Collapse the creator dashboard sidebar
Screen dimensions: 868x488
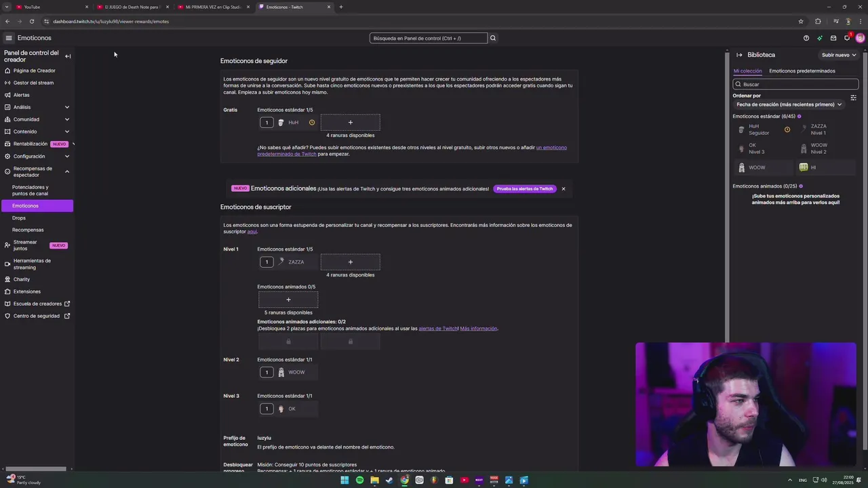click(68, 56)
